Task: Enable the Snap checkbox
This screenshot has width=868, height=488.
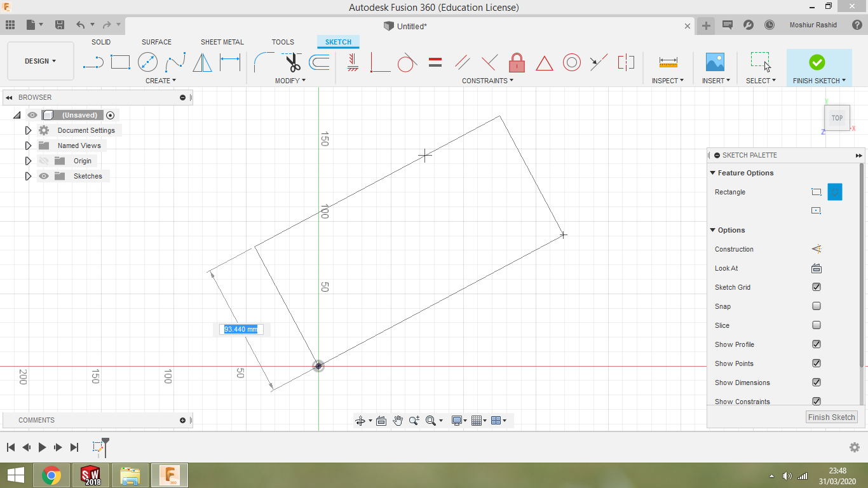Action: [x=816, y=306]
